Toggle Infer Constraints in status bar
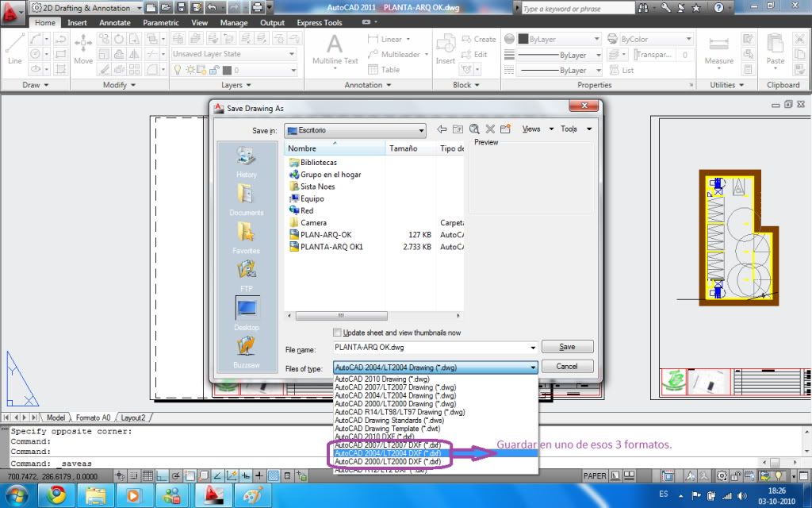Screen dimensions: 812x508 [120, 475]
